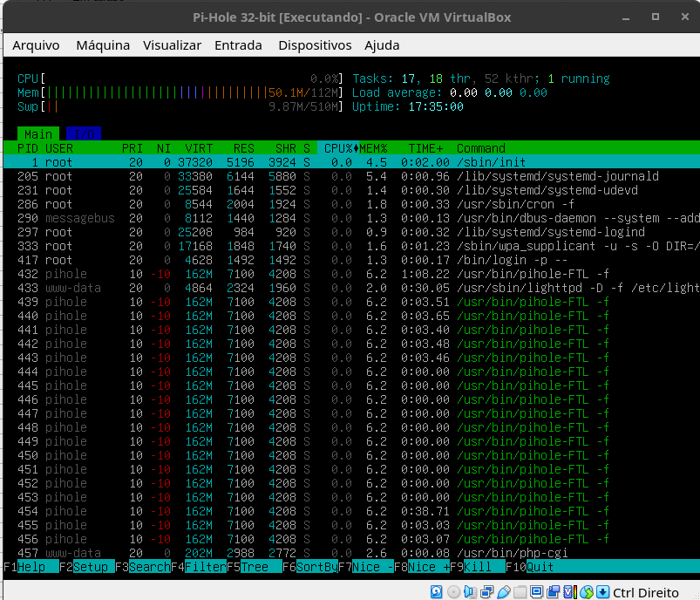This screenshot has width=700, height=600.
Task: Select the php-cgi process row
Action: pyautogui.click(x=352, y=553)
